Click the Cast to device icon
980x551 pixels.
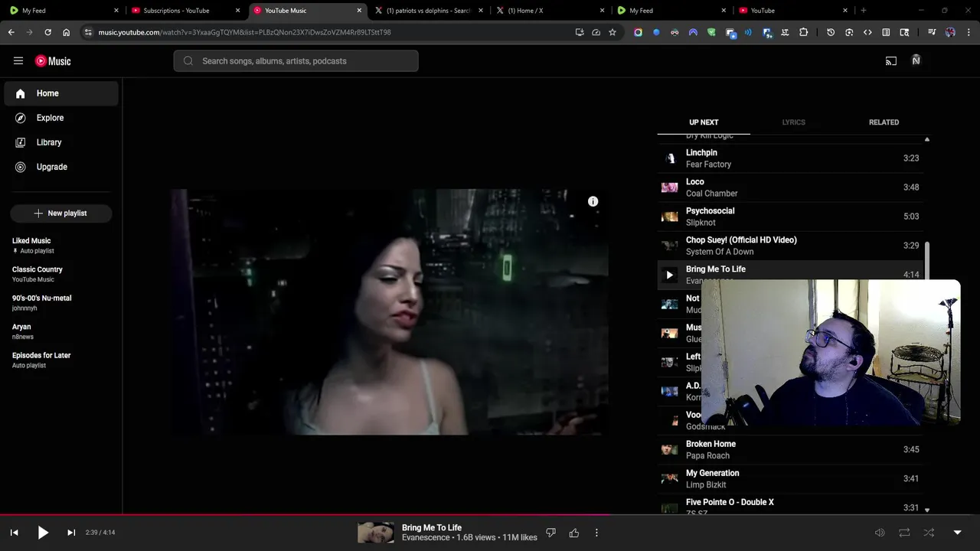click(x=891, y=61)
